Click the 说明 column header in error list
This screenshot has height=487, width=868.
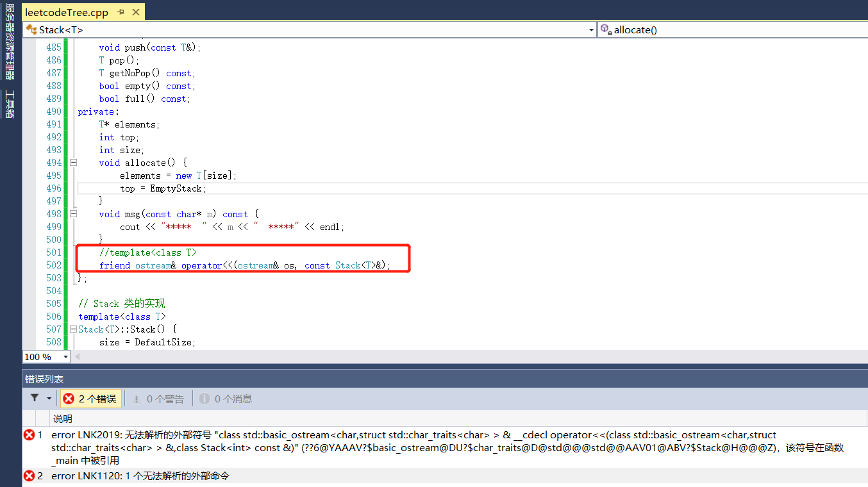point(62,418)
